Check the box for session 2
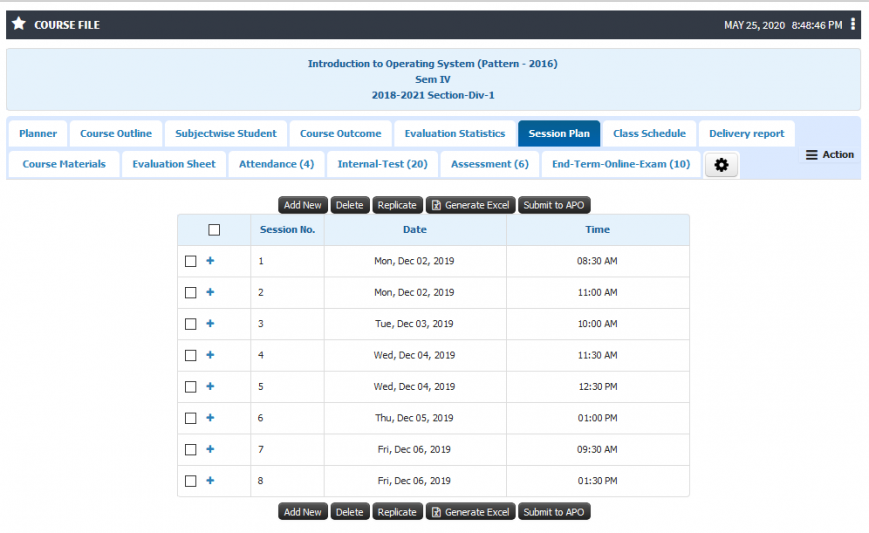 191,293
